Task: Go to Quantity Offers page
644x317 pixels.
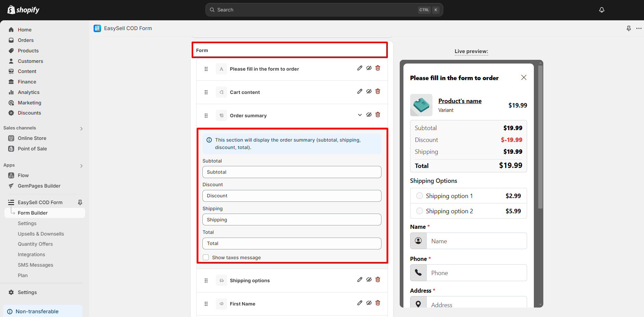Action: pyautogui.click(x=35, y=244)
